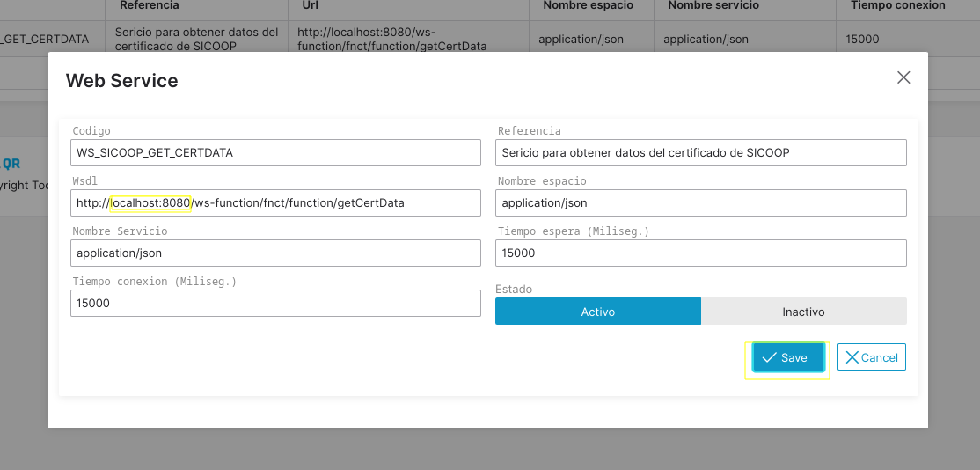
Task: Close the Web Service dialog with X
Action: 903,77
